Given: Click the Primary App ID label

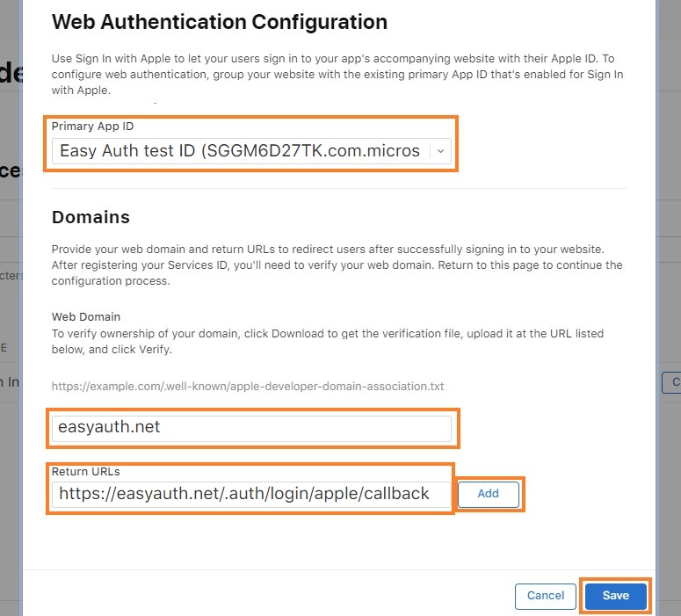Looking at the screenshot, I should click(92, 127).
